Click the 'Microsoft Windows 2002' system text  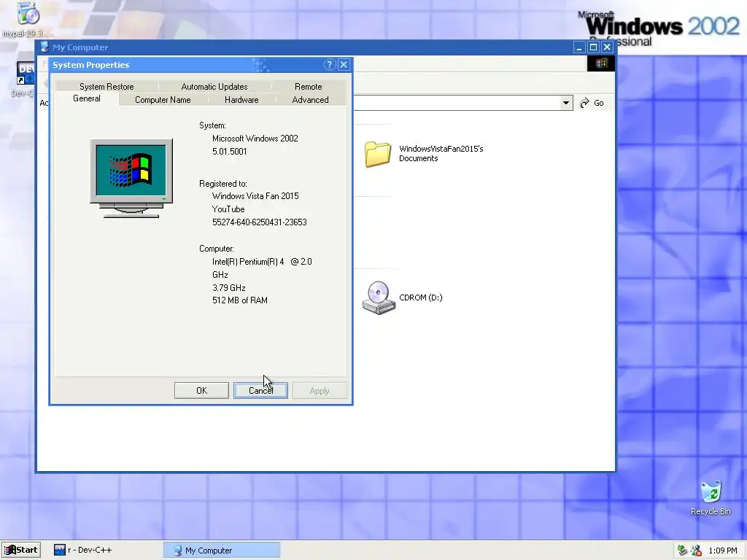255,139
